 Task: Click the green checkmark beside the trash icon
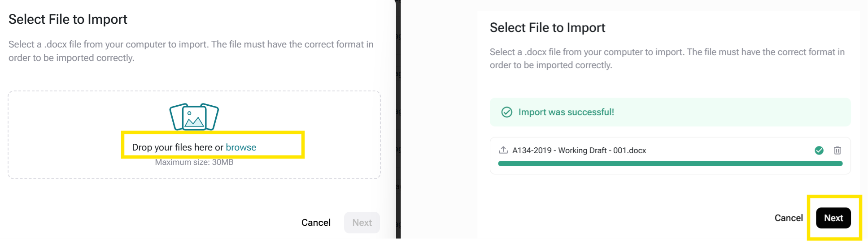coord(819,151)
